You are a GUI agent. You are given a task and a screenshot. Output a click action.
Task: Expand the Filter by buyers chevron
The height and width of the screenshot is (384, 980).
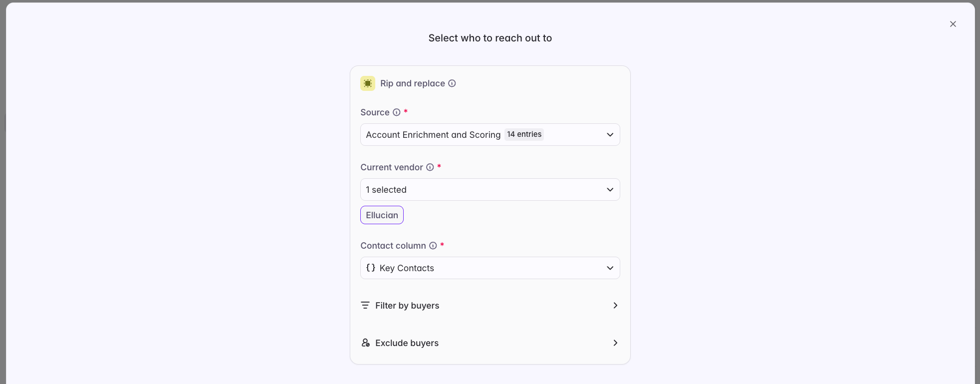pos(615,305)
